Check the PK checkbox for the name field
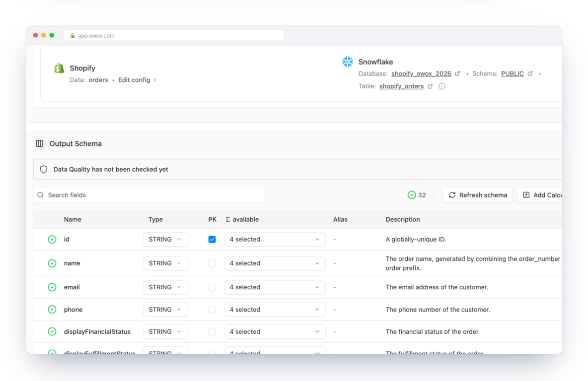The width and height of the screenshot is (588, 381). 212,263
